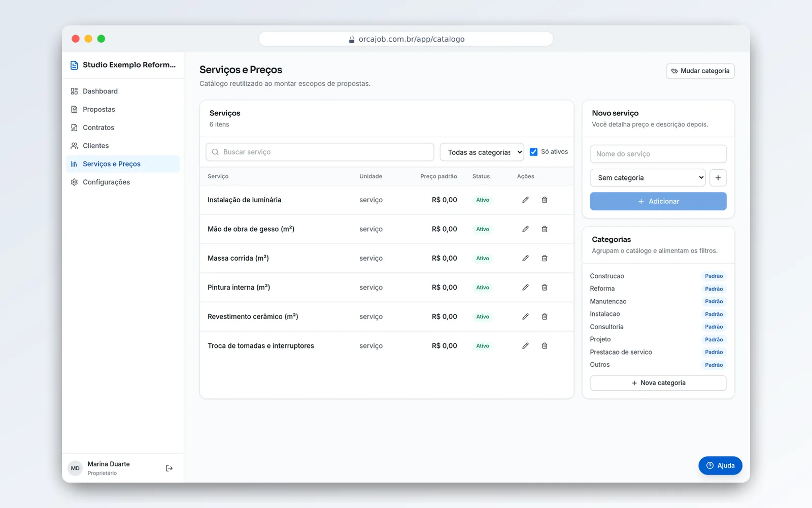This screenshot has width=812, height=508.
Task: Toggle the Só ativos checkbox
Action: click(x=533, y=152)
